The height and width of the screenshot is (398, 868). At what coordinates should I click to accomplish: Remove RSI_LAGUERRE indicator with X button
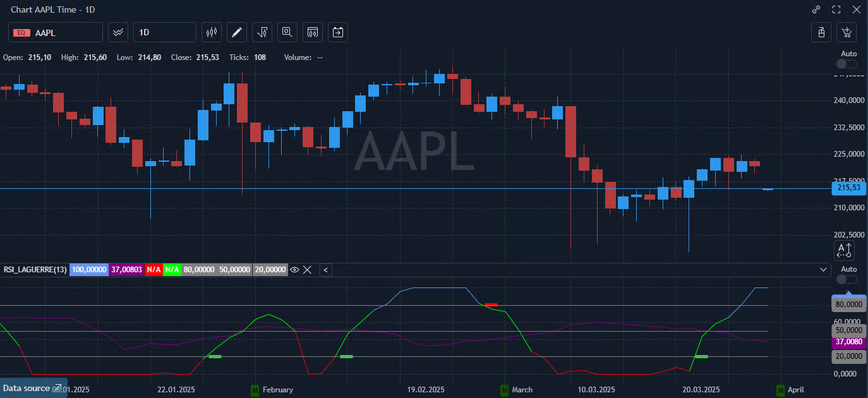(308, 270)
